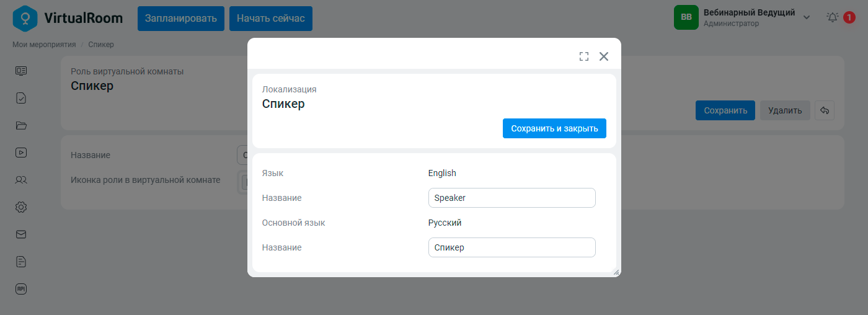Click the VirtualRoom logo
The height and width of the screenshot is (315, 868).
(x=68, y=18)
